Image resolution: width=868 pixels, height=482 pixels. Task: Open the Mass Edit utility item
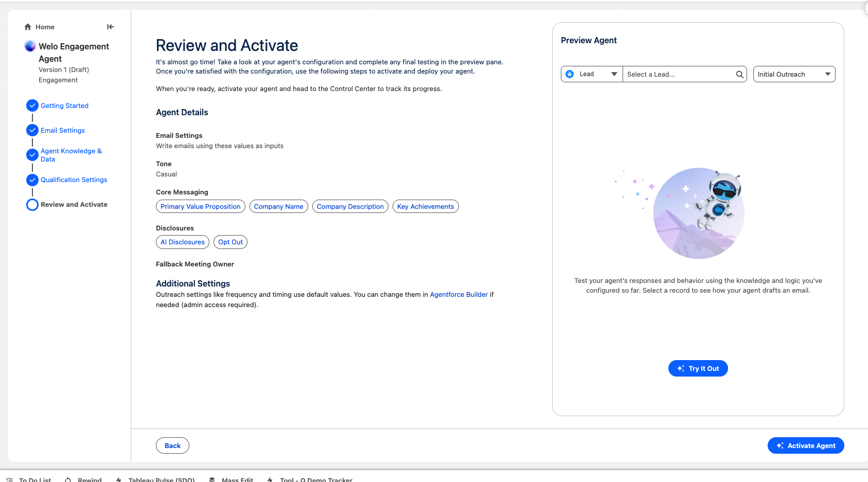(231, 479)
